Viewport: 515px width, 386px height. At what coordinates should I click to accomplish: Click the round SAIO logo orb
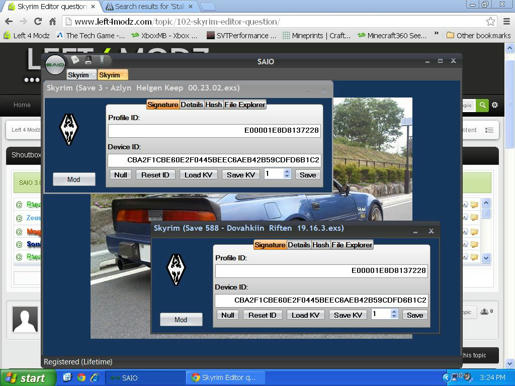[x=55, y=65]
